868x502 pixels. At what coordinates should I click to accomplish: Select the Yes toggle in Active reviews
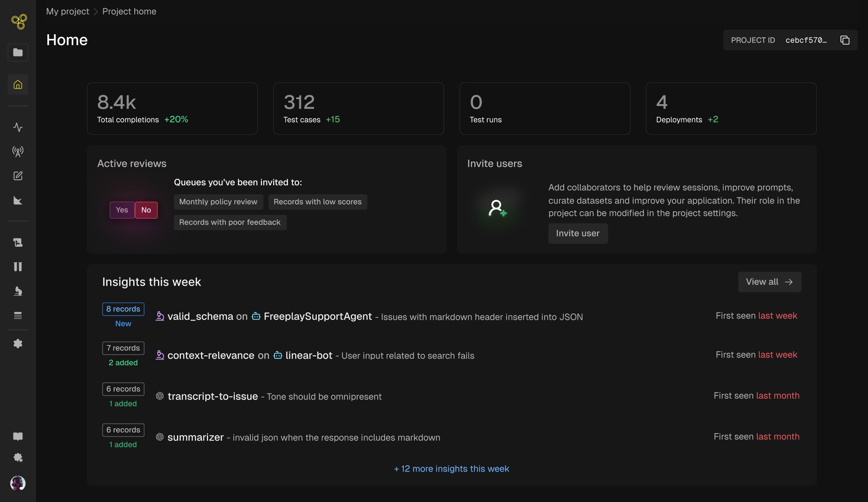(122, 210)
